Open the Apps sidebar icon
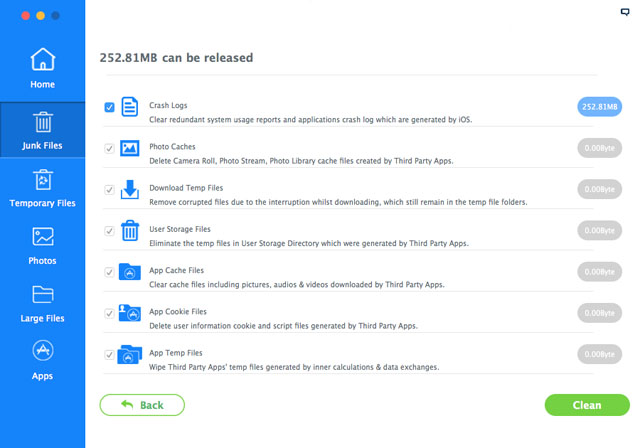This screenshot has width=640, height=448. click(43, 350)
